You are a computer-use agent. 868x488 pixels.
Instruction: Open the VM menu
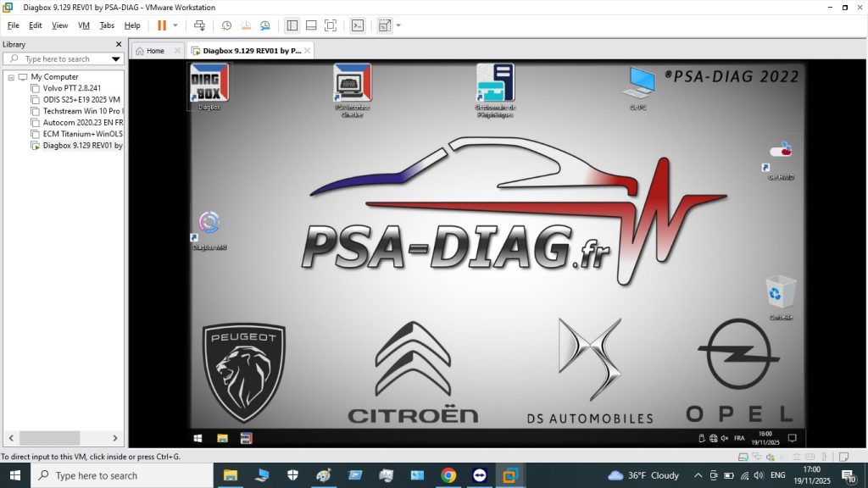pos(83,25)
